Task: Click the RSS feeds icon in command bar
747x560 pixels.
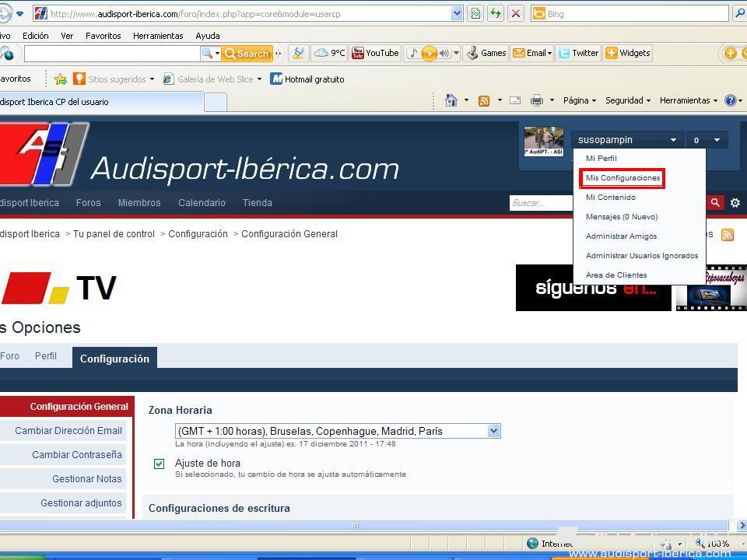Action: point(483,100)
